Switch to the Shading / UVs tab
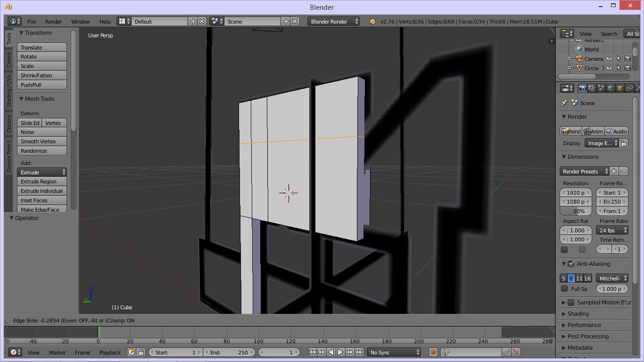Image resolution: width=644 pixels, height=362 pixels. click(x=9, y=91)
